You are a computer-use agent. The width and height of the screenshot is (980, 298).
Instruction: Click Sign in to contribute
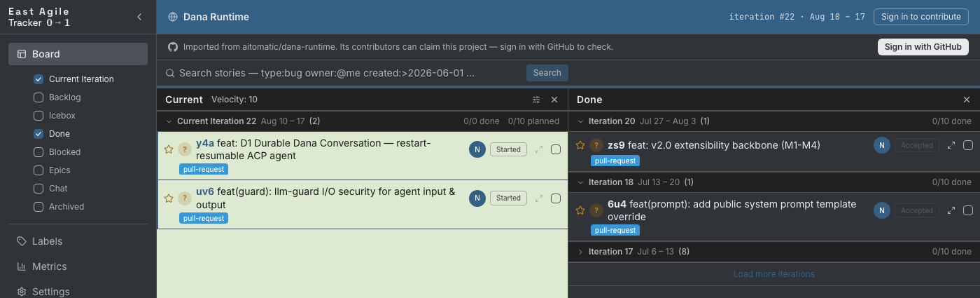tap(920, 17)
